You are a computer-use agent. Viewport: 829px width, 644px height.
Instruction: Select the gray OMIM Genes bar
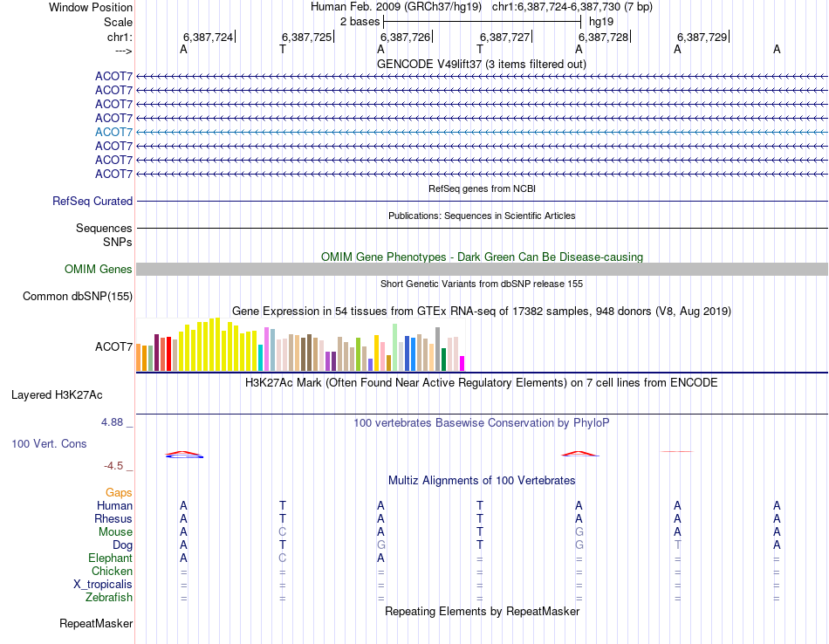click(x=482, y=269)
